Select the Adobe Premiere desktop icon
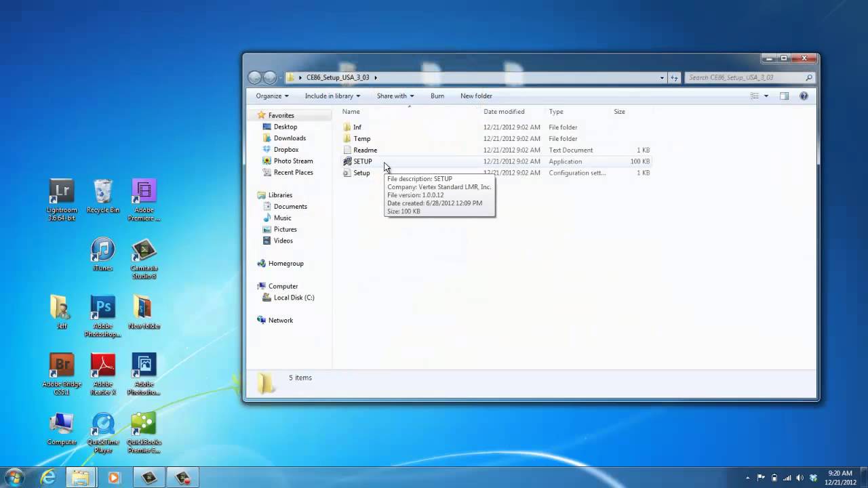The height and width of the screenshot is (488, 868). (x=144, y=200)
